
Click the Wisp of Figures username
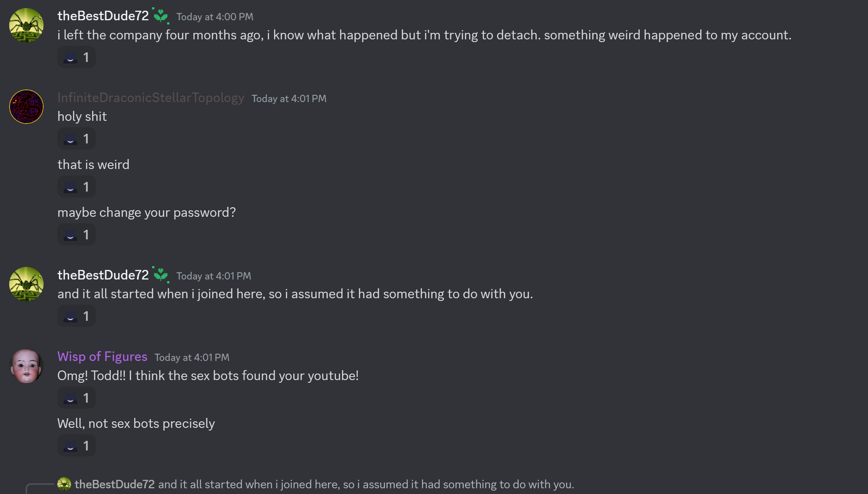(102, 356)
